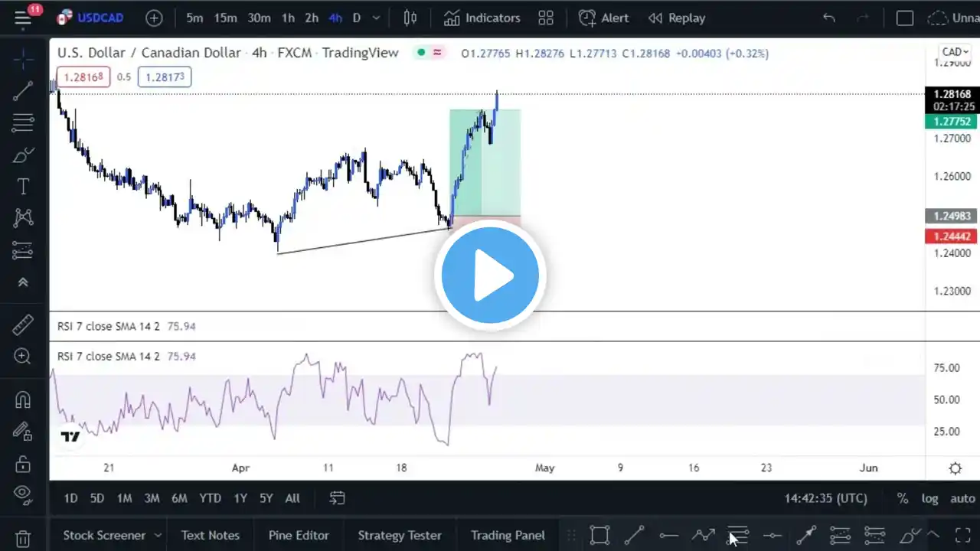Select the Trend Line drawing tool
The width and height of the screenshot is (980, 551).
23,91
